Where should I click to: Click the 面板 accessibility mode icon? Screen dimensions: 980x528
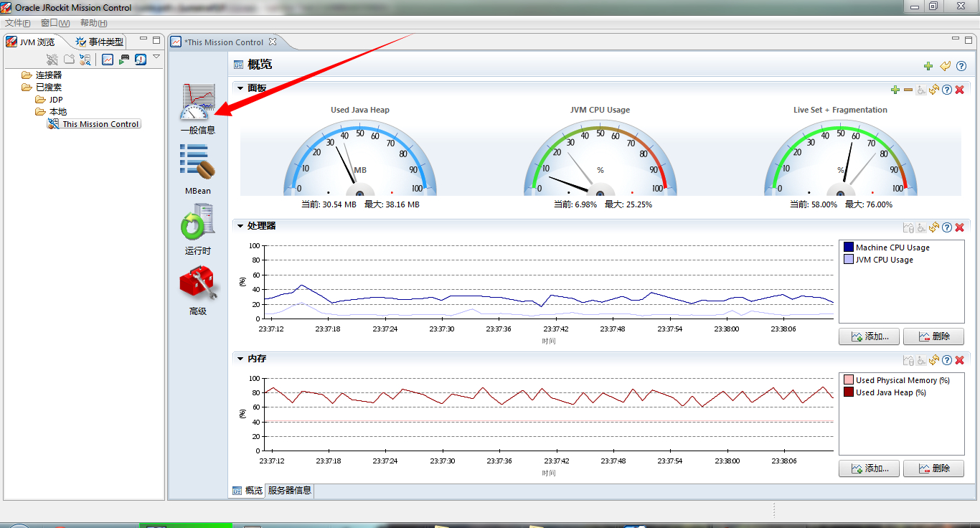tap(920, 90)
